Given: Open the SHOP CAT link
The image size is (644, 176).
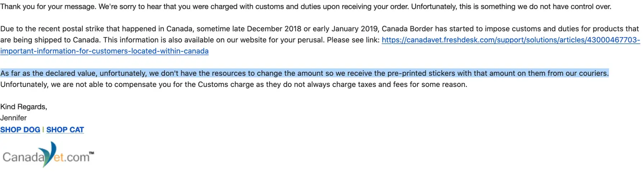Looking at the screenshot, I should pyautogui.click(x=65, y=130).
